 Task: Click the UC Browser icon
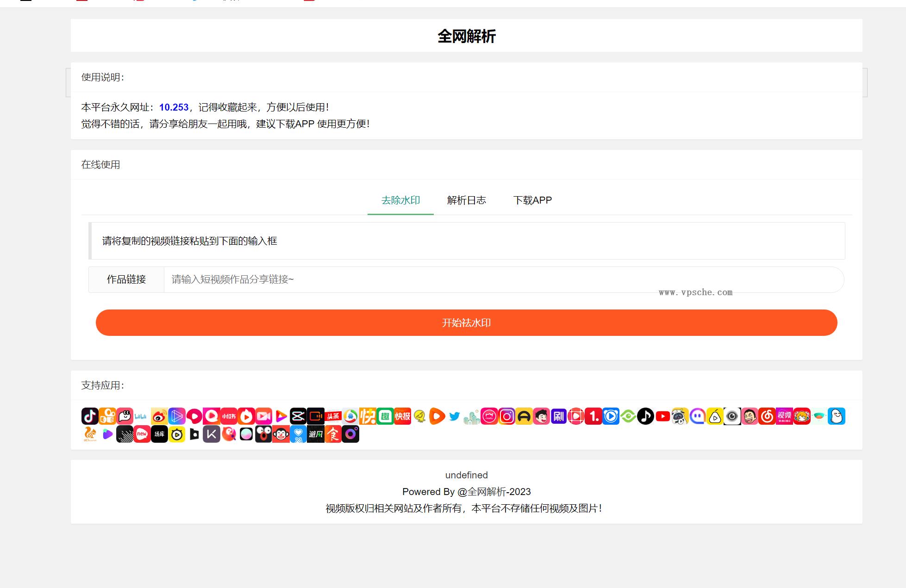coord(89,434)
